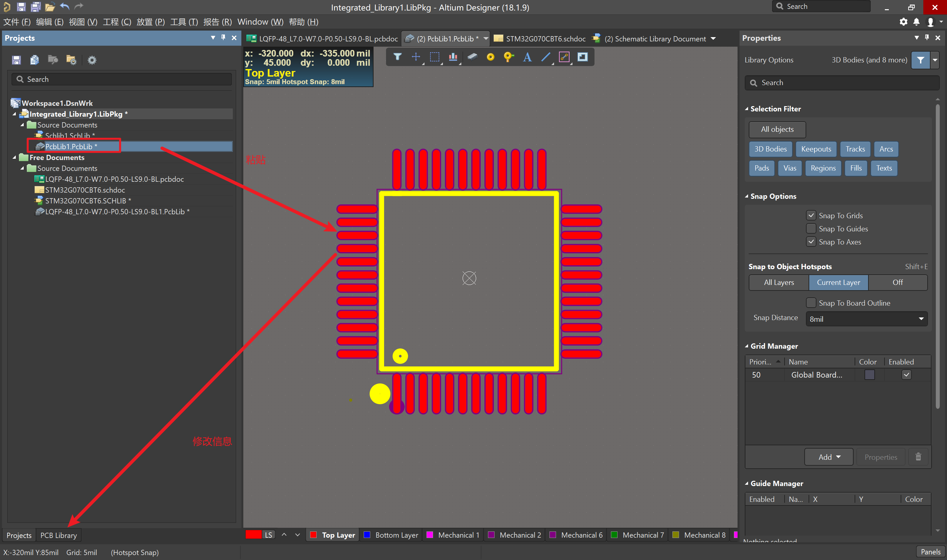Collapse the Selection Filter section
This screenshot has height=560, width=947.
click(x=746, y=109)
